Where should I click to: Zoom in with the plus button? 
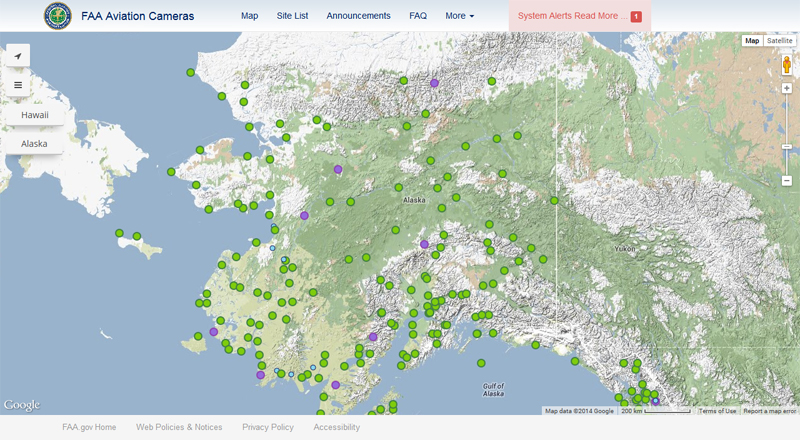(787, 88)
